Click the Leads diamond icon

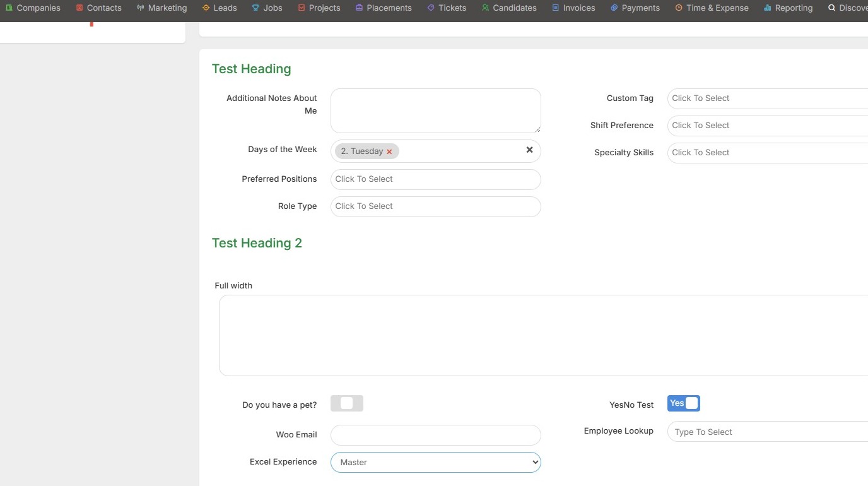point(206,8)
